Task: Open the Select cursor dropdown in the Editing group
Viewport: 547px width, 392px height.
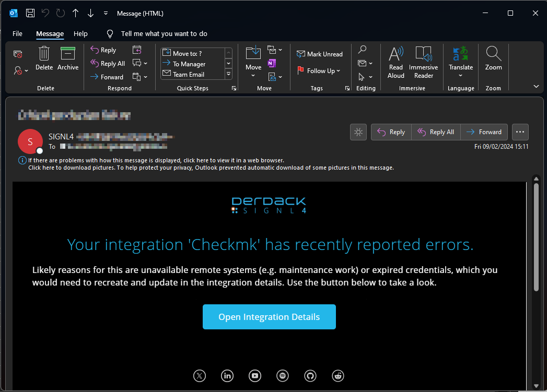Action: [x=365, y=77]
